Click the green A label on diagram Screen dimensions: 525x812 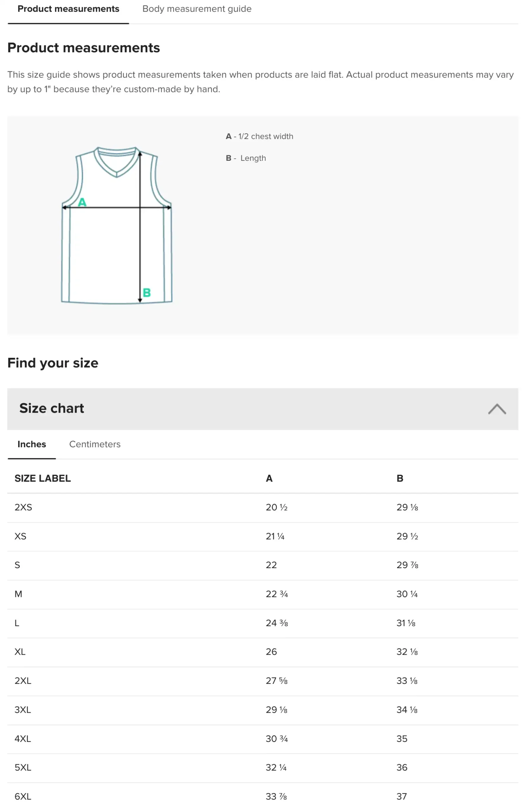pos(82,202)
